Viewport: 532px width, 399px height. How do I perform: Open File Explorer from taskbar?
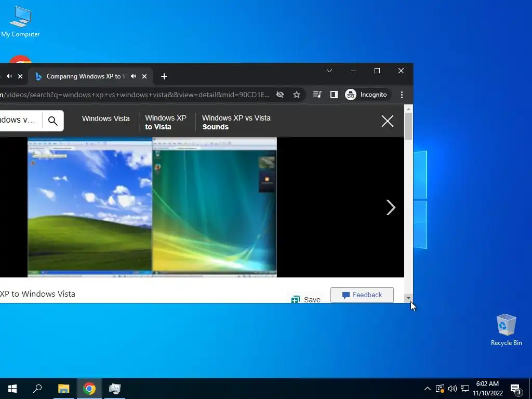(x=64, y=389)
